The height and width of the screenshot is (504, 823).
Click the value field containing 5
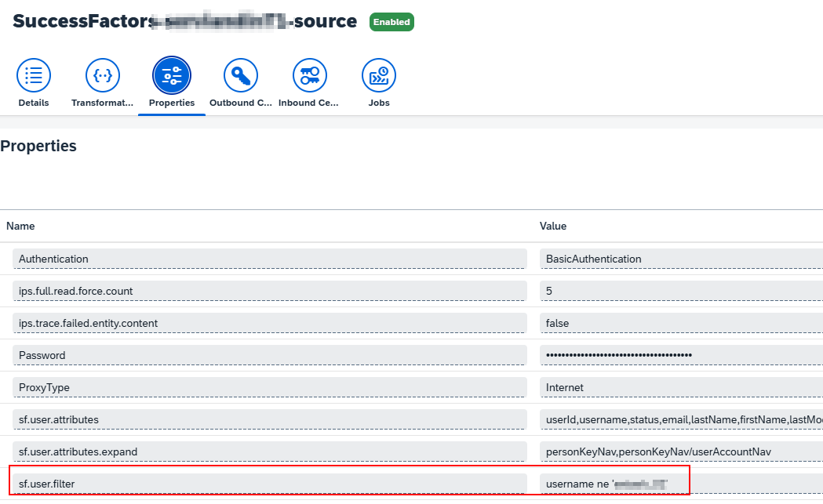coord(681,291)
